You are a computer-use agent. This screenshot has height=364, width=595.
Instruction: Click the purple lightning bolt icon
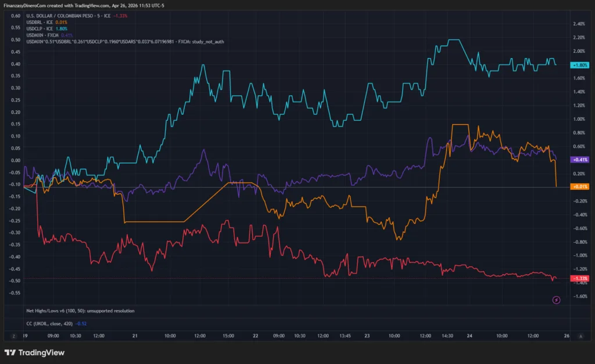pos(556,300)
